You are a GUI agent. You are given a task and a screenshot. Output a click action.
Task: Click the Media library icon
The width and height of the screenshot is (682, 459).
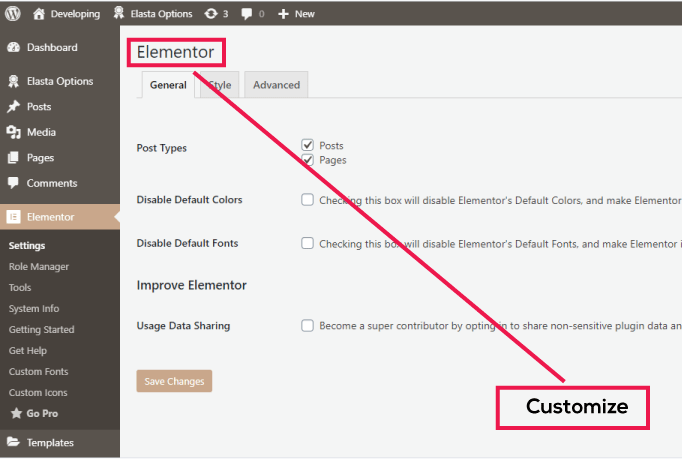(x=13, y=132)
